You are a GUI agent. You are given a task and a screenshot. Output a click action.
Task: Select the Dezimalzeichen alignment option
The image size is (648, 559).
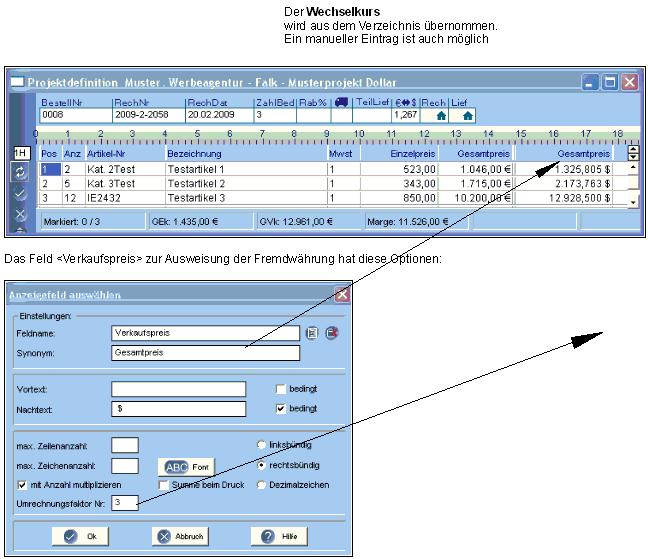click(263, 485)
